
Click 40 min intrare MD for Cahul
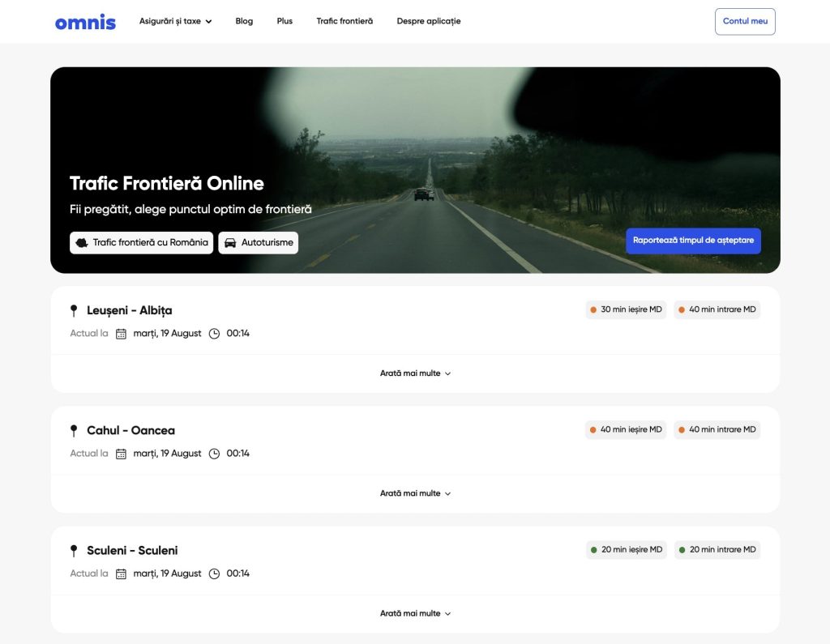717,429
